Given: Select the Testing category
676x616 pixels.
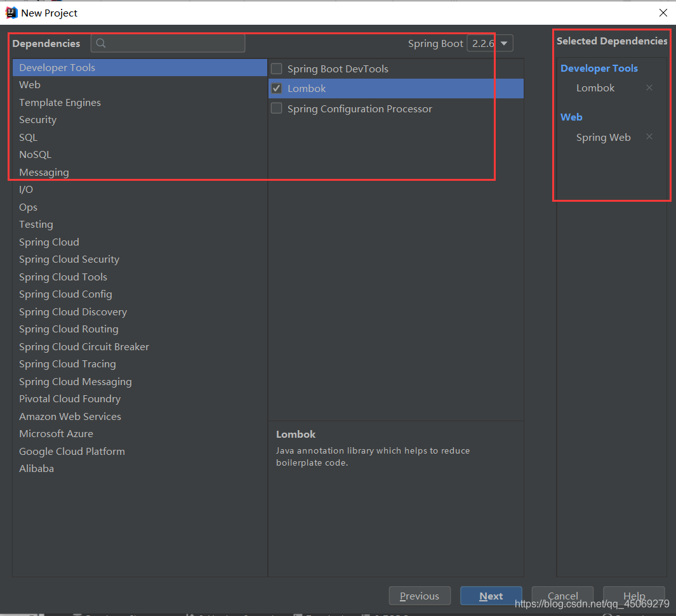Looking at the screenshot, I should pos(140,225).
